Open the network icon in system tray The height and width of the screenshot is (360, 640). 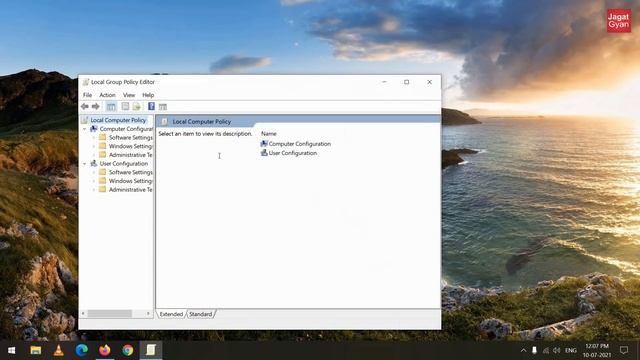546,350
